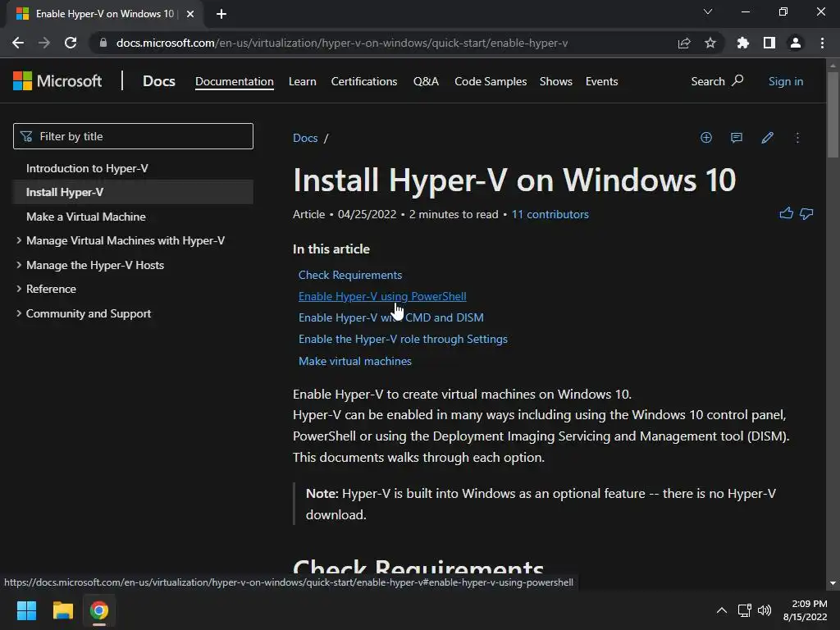Viewport: 840px width, 630px height.
Task: Open the Code Samples menu item
Action: click(491, 81)
